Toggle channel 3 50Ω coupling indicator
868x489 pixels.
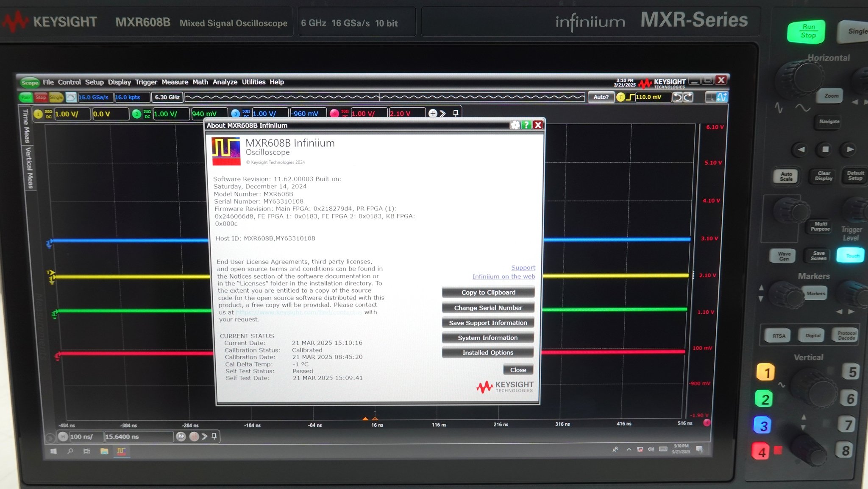point(246,113)
